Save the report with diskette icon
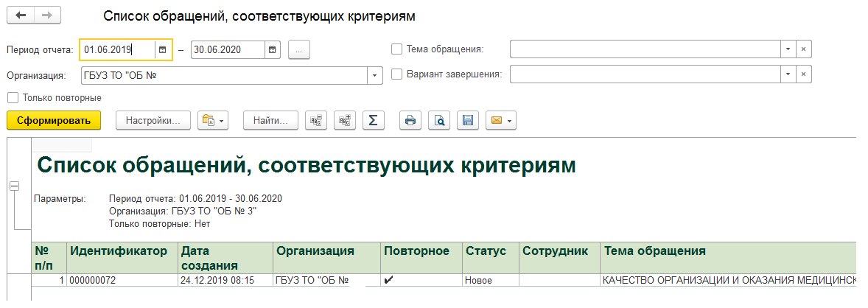868x308 pixels. [x=468, y=120]
